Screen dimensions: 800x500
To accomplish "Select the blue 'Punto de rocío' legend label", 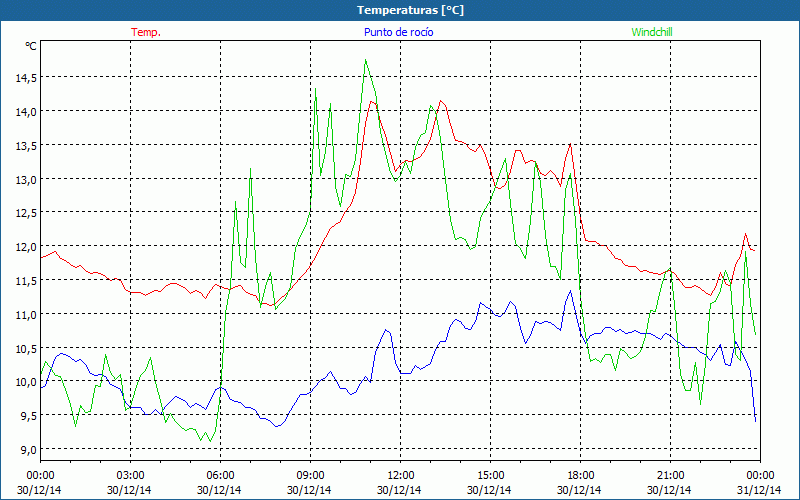I will pos(398,32).
